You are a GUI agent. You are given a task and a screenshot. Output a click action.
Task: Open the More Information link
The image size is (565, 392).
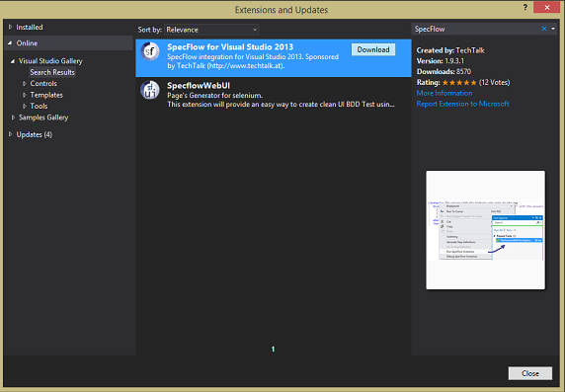[444, 93]
